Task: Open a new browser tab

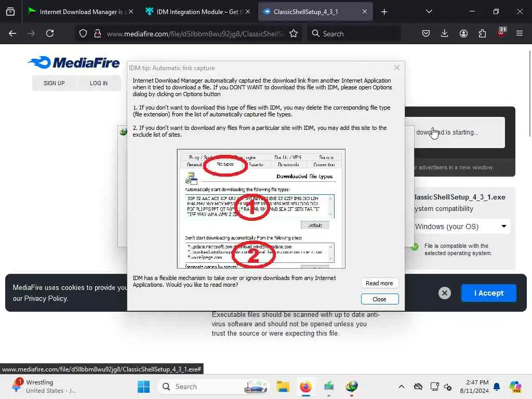Action: tap(384, 12)
